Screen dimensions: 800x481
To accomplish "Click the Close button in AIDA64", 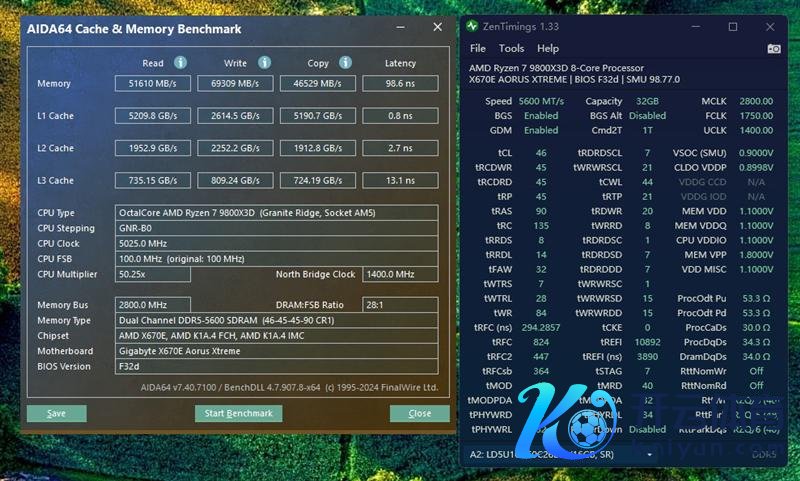I will [x=420, y=413].
